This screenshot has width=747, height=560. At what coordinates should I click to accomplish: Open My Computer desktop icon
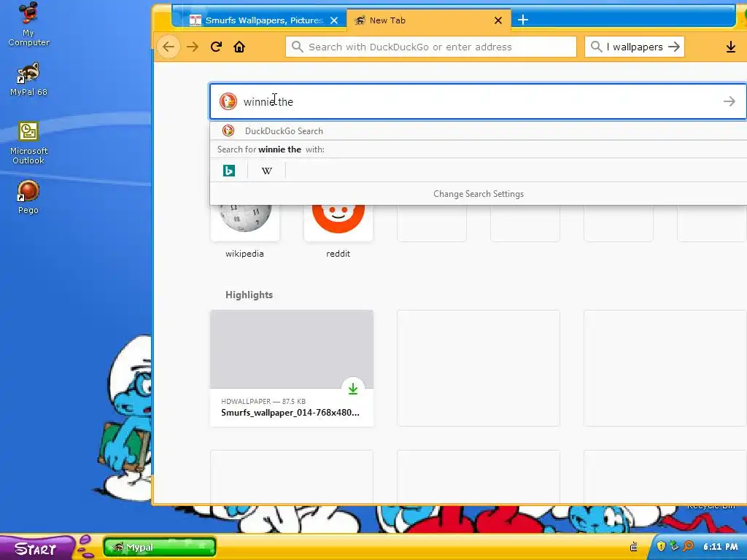pos(28,24)
